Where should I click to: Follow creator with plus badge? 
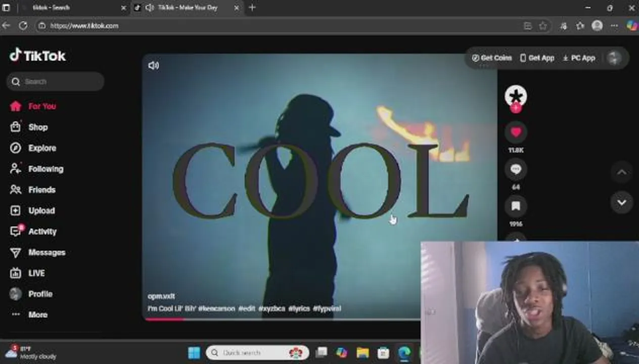516,108
